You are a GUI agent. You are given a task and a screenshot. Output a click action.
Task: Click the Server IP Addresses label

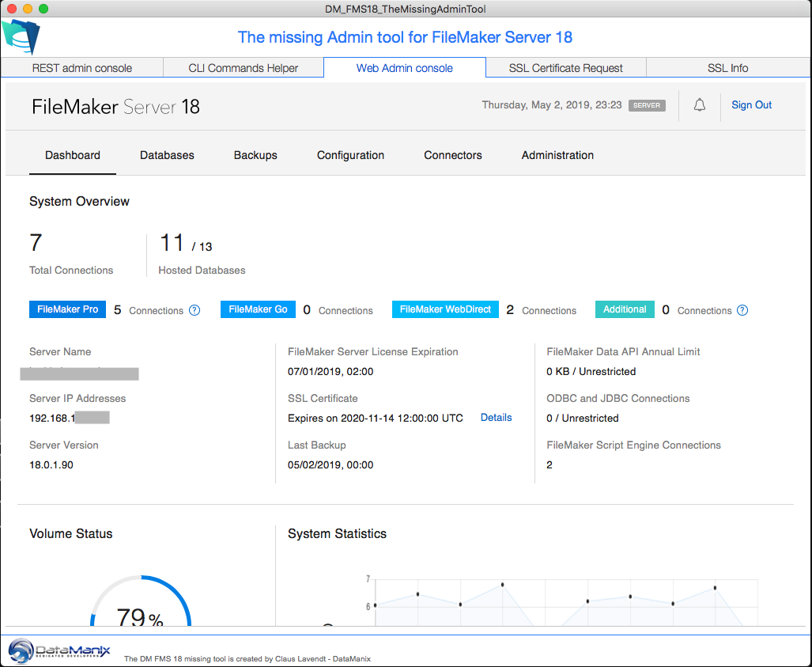77,399
